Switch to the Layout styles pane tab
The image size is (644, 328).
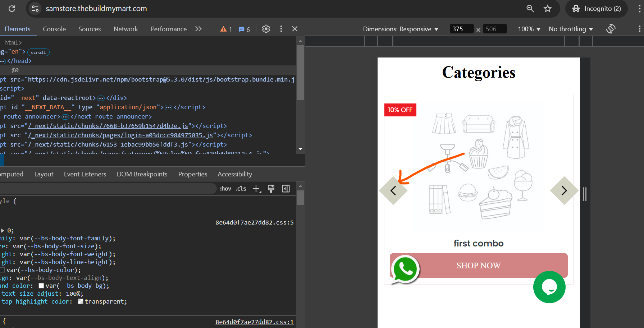pos(44,174)
